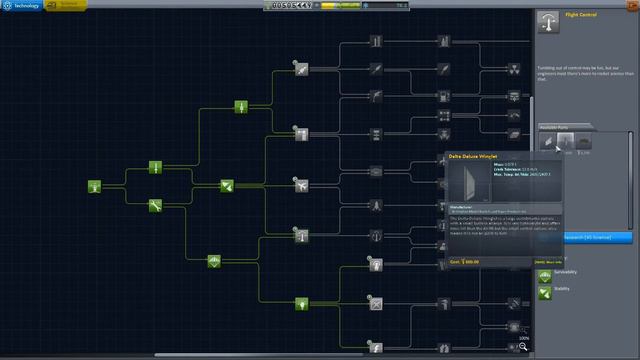Select the Engineering 101 wrench node
The image size is (640, 360).
click(x=156, y=206)
